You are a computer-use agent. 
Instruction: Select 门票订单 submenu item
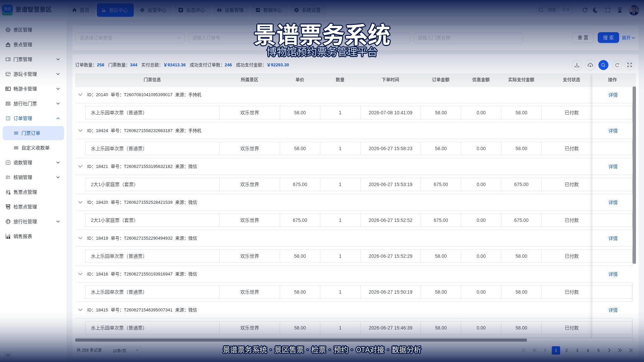[33, 133]
